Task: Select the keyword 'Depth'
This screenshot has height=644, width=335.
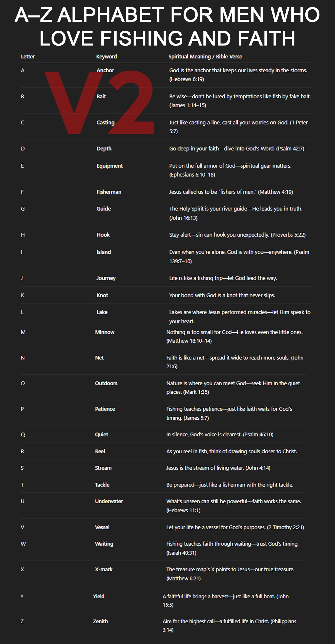Action: [104, 148]
